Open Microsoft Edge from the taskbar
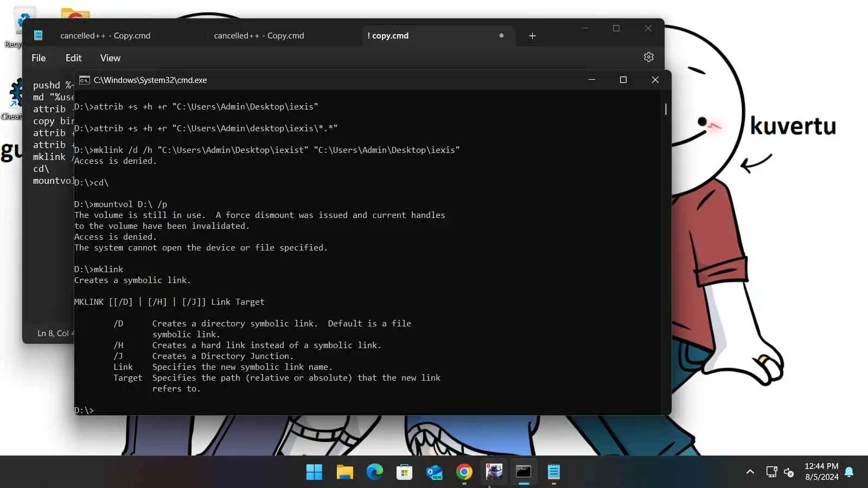This screenshot has height=488, width=868. [x=374, y=472]
